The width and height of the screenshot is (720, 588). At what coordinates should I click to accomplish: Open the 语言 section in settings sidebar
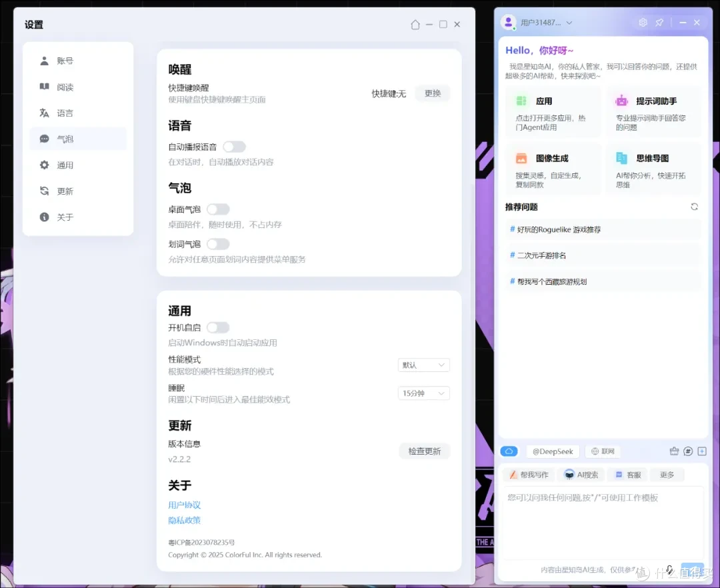click(x=77, y=113)
